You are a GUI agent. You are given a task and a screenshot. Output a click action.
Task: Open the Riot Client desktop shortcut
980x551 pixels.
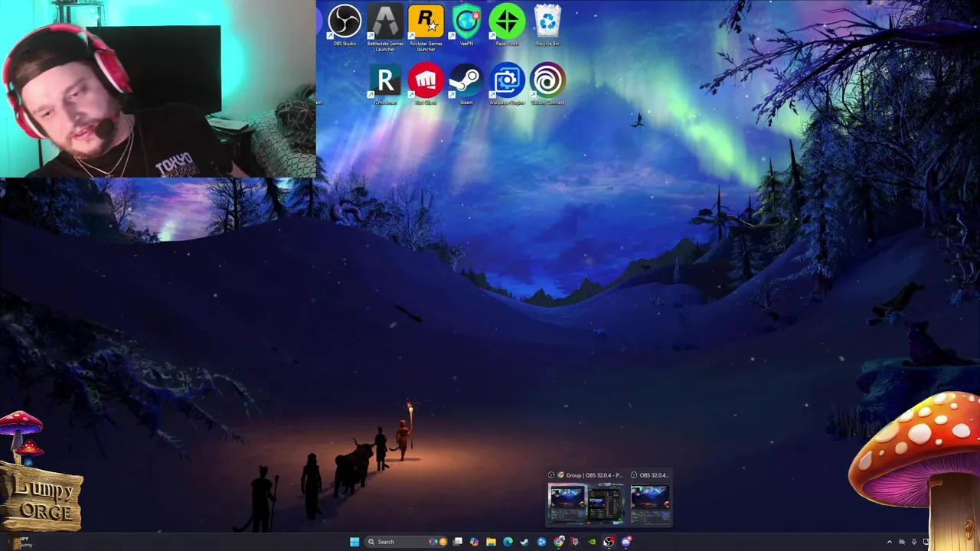(426, 85)
